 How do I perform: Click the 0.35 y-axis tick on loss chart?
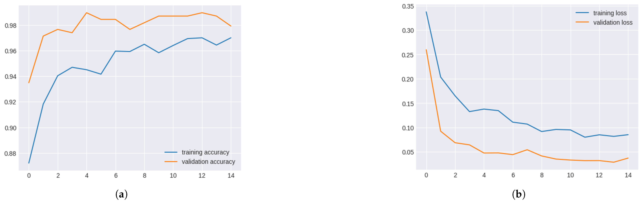pyautogui.click(x=408, y=7)
